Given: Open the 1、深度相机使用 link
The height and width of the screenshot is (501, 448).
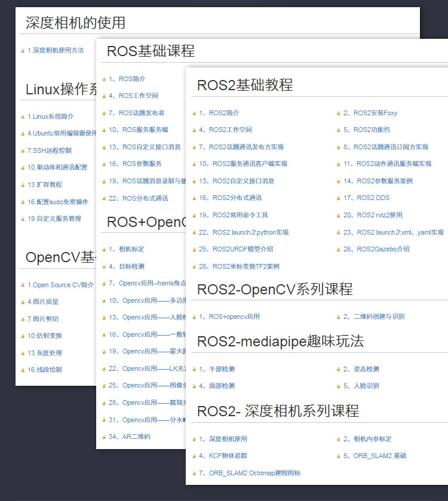Looking at the screenshot, I should pos(223,439).
